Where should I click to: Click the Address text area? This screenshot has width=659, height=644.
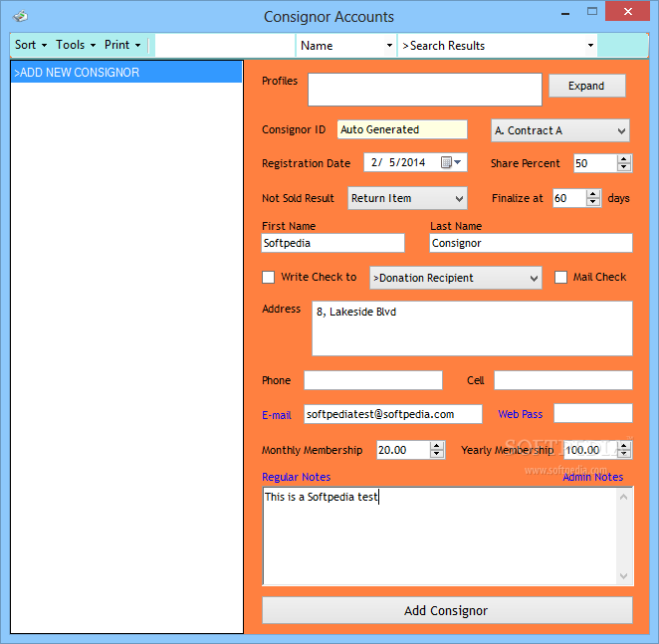472,328
